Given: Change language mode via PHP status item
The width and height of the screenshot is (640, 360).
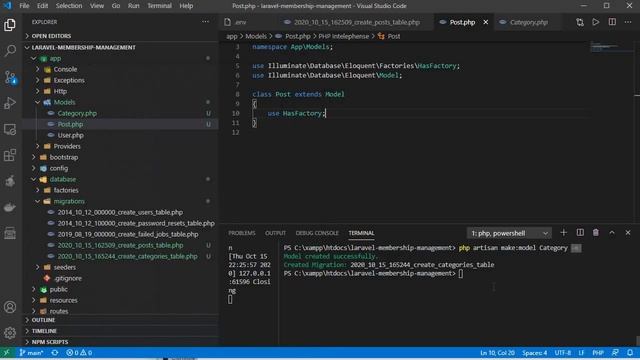Looking at the screenshot, I should tap(598, 353).
